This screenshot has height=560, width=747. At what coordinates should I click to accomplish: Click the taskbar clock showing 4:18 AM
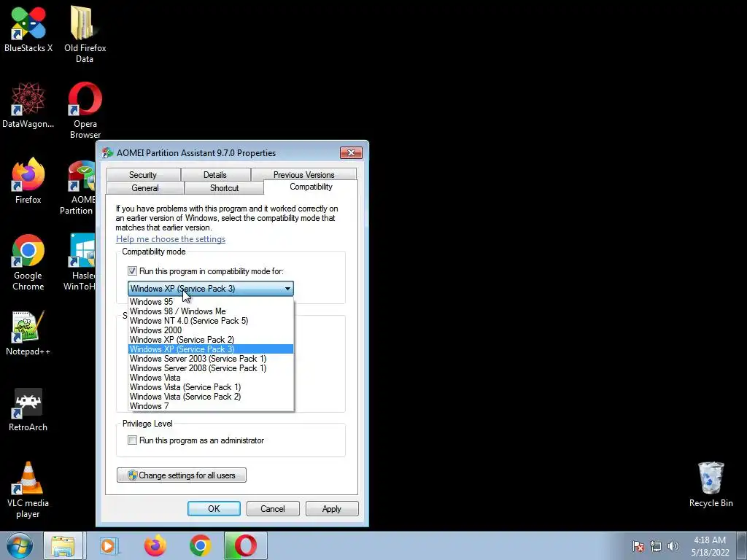(710, 546)
